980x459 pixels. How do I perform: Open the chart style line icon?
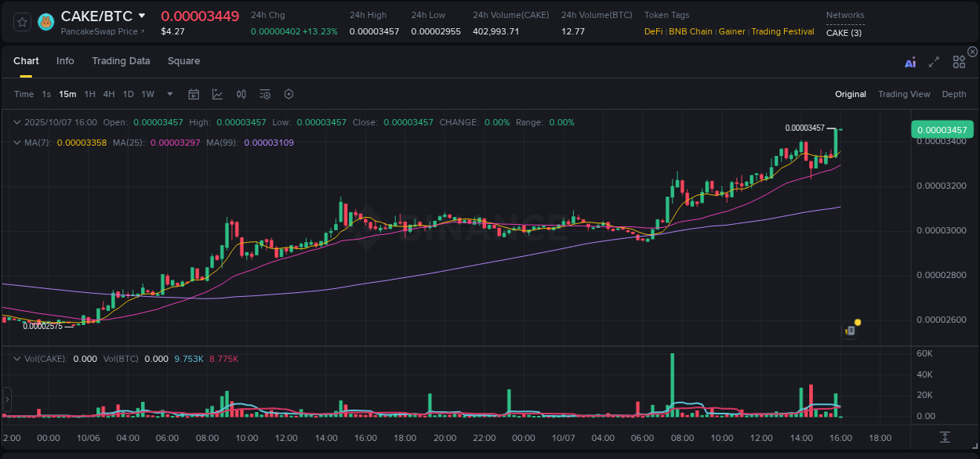point(217,94)
